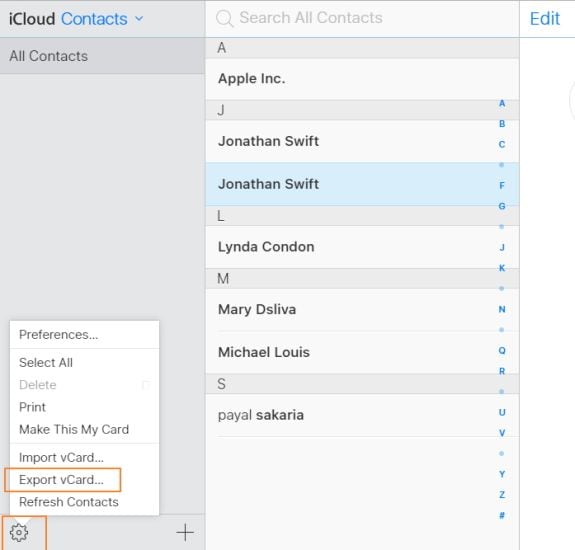
Task: Jump to letter J in index
Action: 502,248
